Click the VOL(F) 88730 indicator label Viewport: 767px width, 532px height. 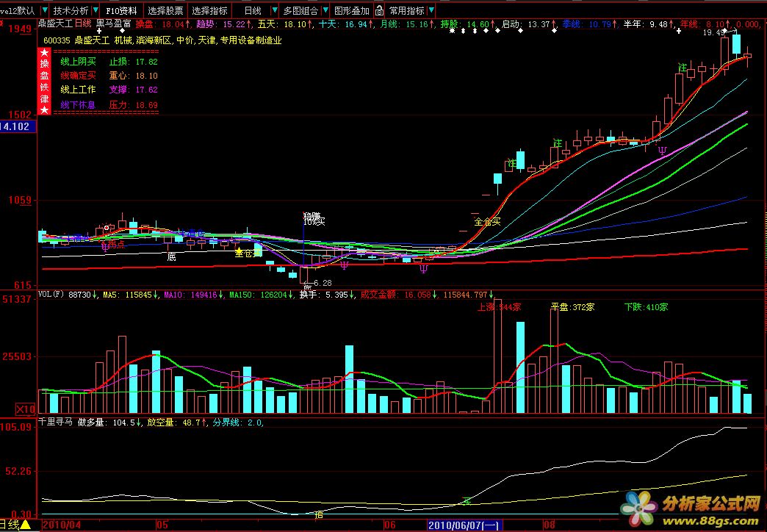[68, 295]
